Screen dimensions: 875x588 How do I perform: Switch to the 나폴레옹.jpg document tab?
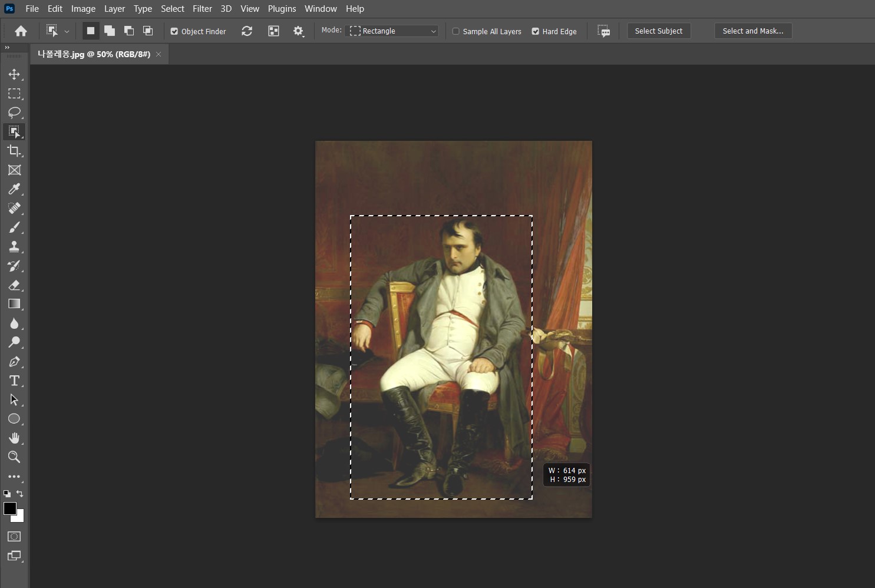pyautogui.click(x=94, y=54)
